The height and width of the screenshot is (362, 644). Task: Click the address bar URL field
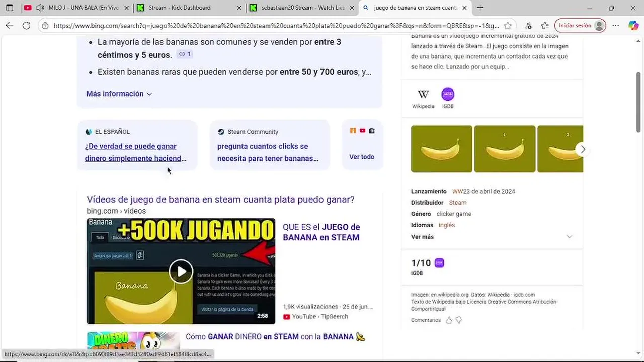click(276, 26)
